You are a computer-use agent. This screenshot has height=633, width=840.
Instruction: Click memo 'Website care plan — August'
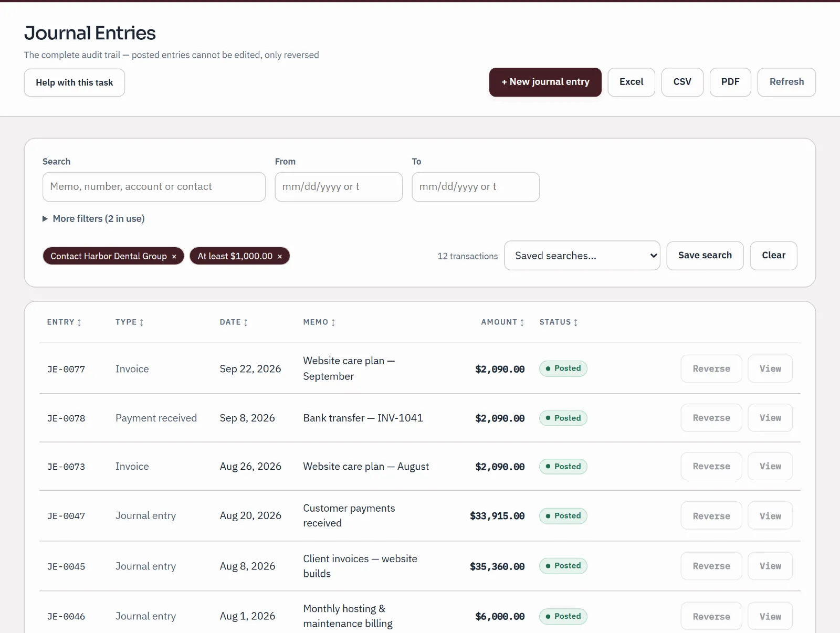point(366,466)
